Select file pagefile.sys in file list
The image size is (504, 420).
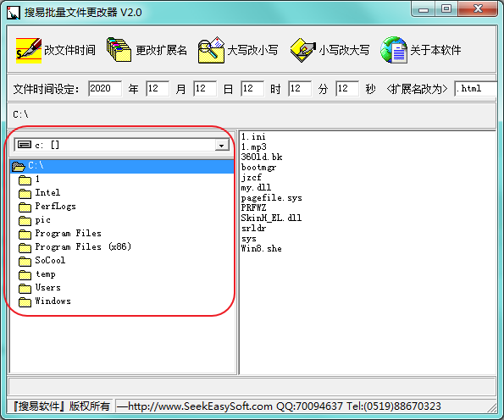[x=271, y=197]
